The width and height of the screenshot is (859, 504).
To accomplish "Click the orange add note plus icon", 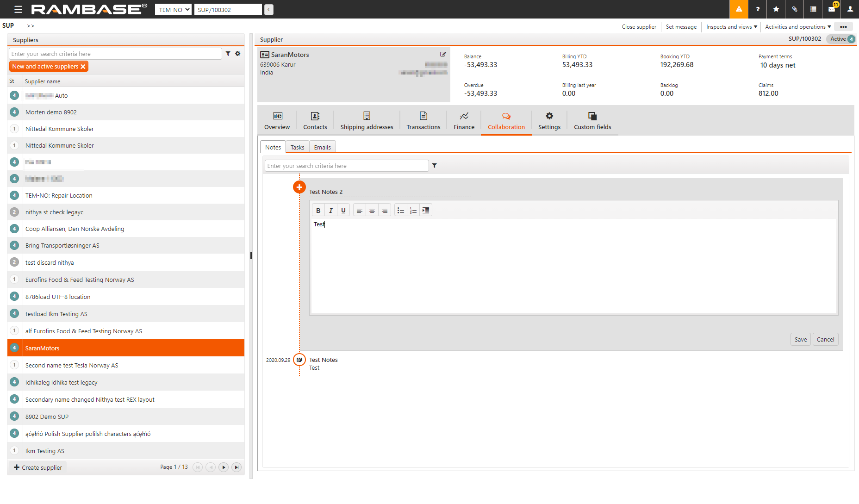I will coord(299,187).
